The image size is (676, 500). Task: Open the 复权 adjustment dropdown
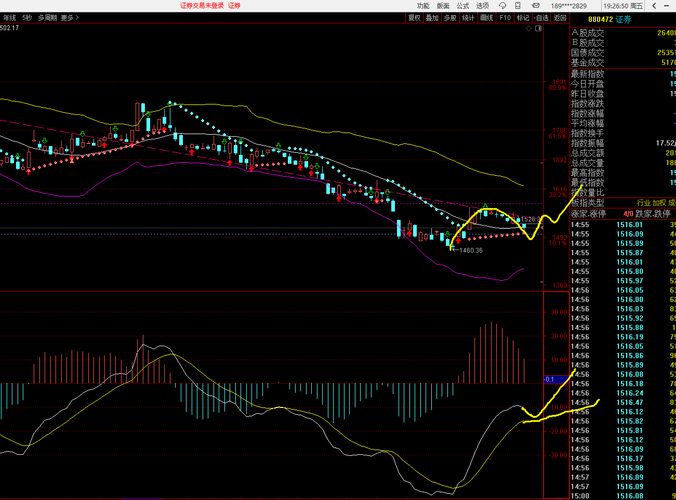coord(414,17)
